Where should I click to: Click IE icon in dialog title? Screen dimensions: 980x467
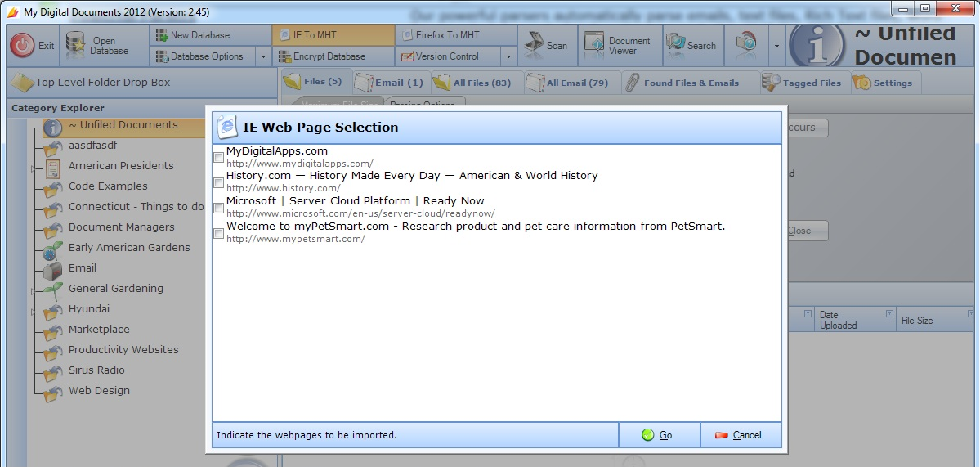227,127
